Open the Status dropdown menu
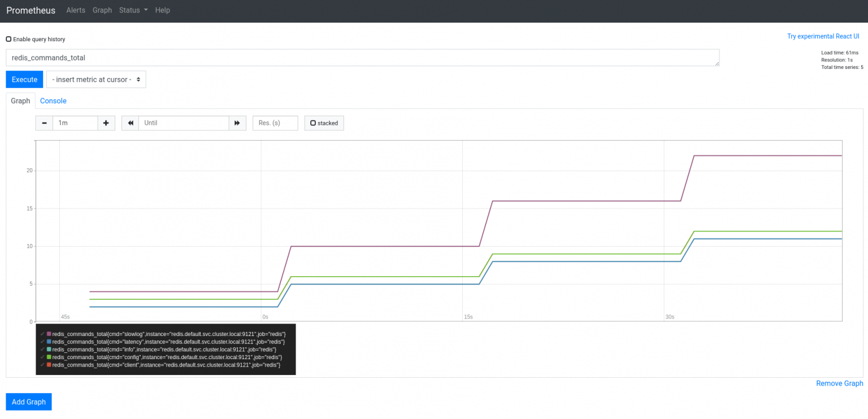Image resolution: width=868 pixels, height=419 pixels. 133,10
